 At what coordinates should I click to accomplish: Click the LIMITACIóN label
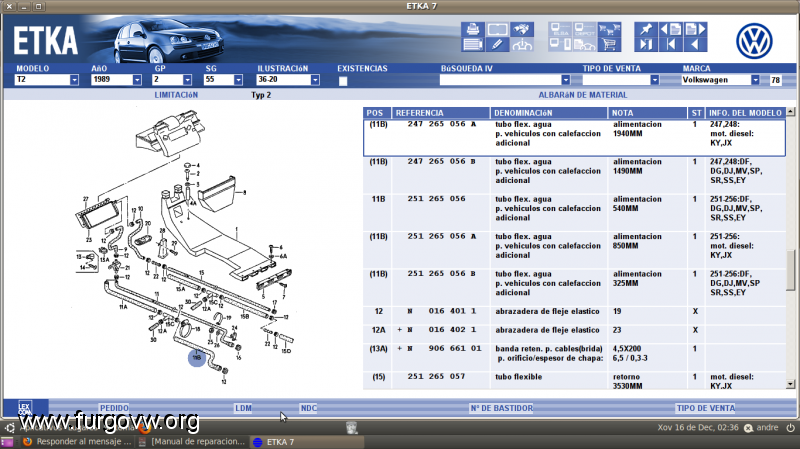pos(176,95)
